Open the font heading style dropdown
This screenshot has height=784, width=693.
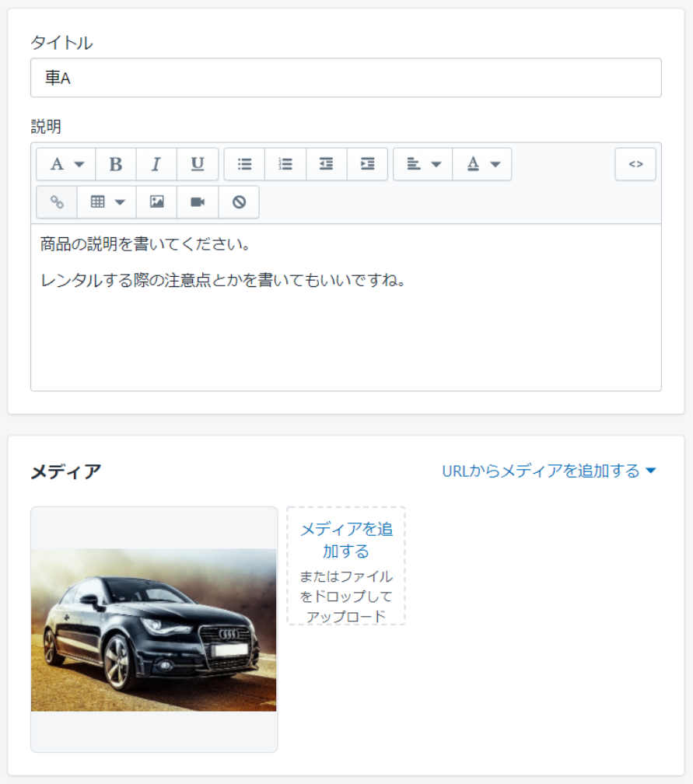point(66,164)
